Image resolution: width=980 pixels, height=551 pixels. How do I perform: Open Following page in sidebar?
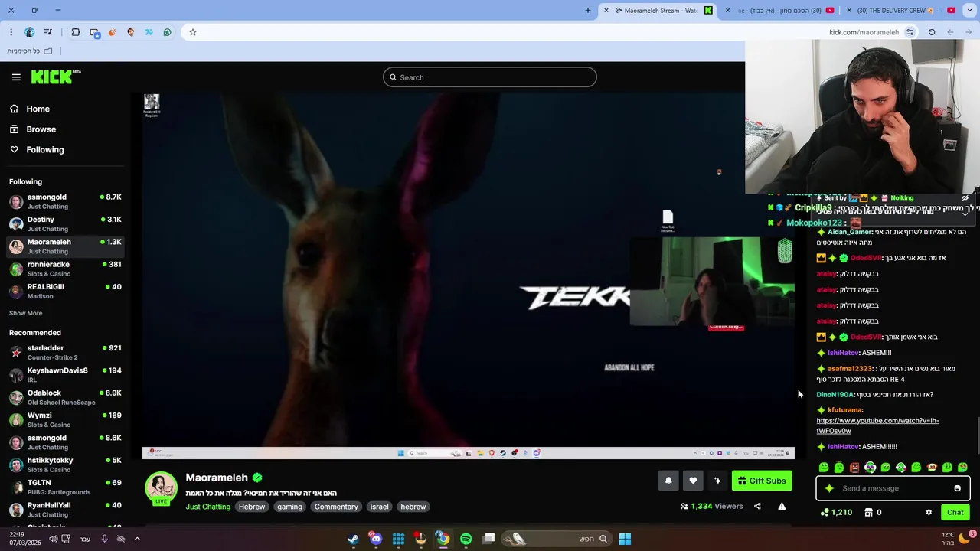coord(37,150)
